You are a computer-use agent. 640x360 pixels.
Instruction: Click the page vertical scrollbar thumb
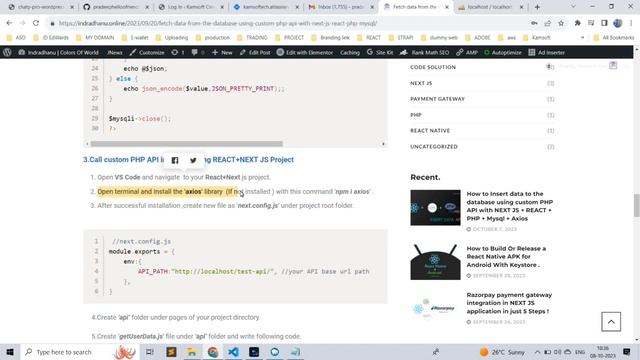(636, 205)
